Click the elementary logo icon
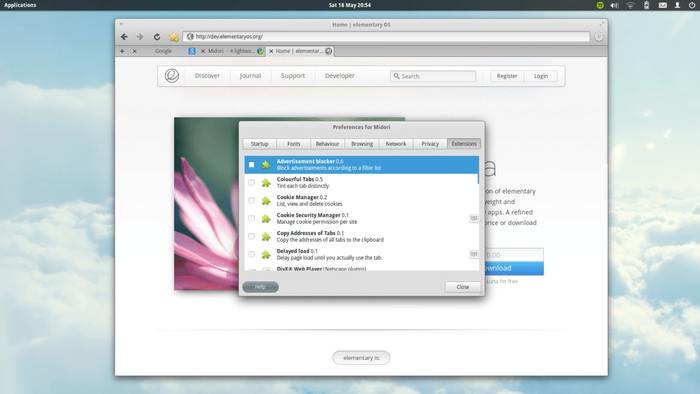 [x=172, y=75]
